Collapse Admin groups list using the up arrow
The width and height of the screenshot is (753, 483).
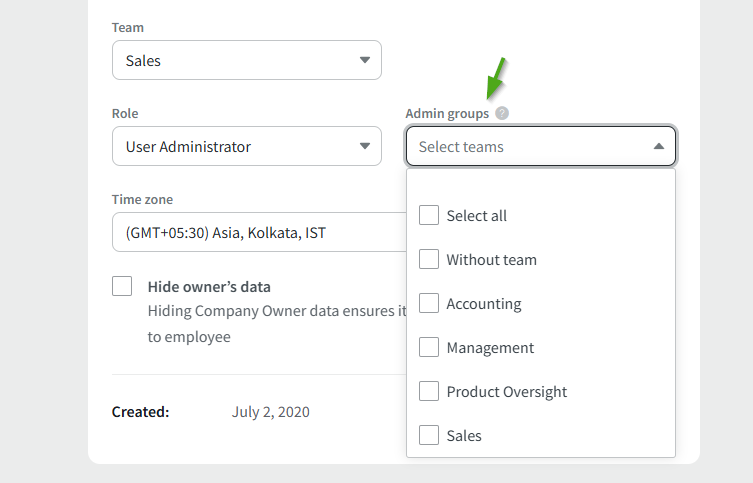(658, 147)
